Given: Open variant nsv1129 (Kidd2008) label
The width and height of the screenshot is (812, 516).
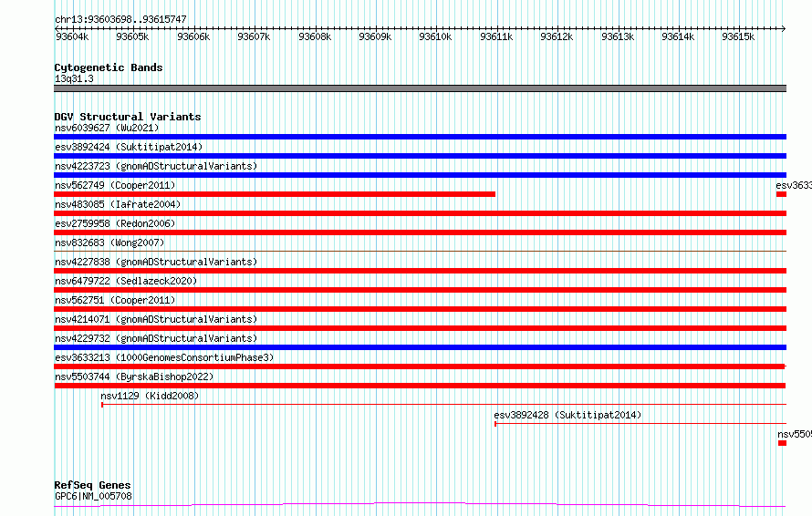Looking at the screenshot, I should coord(150,396).
